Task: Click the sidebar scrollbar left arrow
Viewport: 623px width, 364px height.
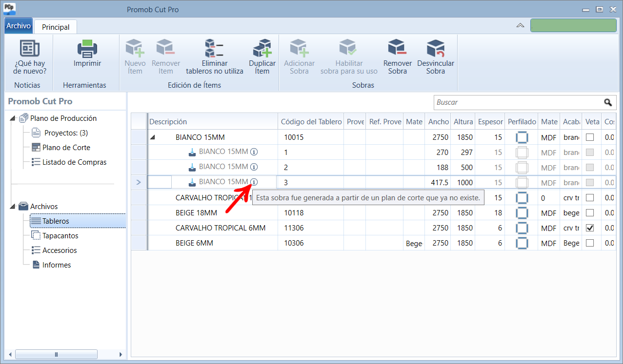Action: point(10,354)
